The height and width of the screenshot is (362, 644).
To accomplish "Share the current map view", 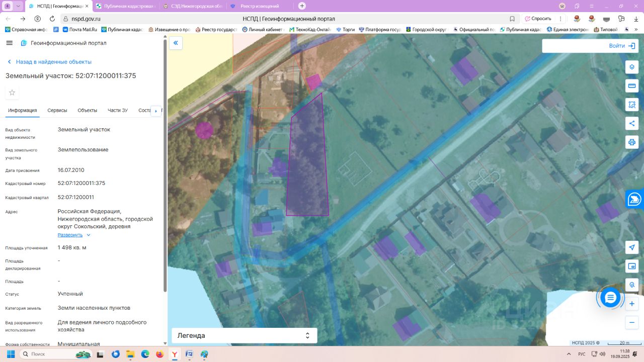I will pos(632,123).
